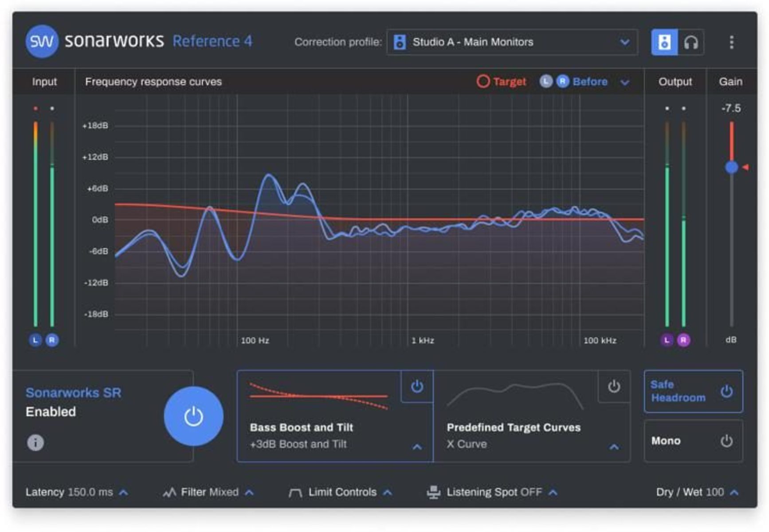Image resolution: width=769 pixels, height=532 pixels.
Task: Click 'Dry / Wet 100' text
Action: click(690, 492)
